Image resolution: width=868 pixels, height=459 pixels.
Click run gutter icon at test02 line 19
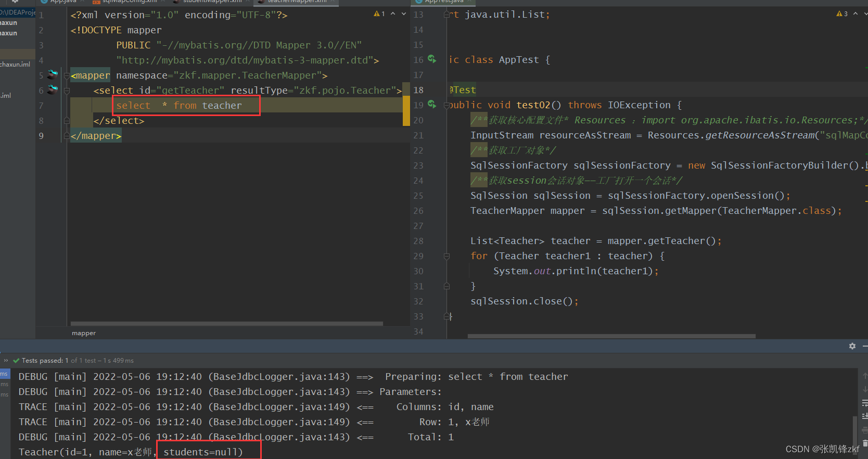tap(432, 105)
